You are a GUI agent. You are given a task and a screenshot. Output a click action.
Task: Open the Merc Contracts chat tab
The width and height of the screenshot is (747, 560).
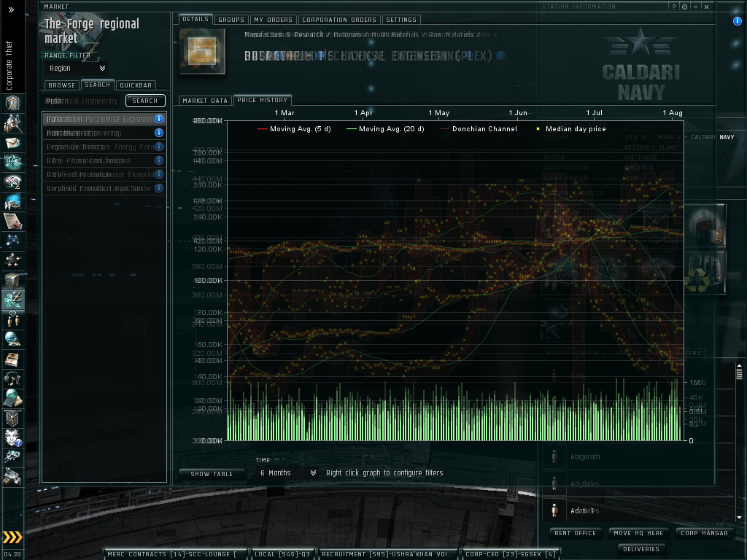(x=175, y=554)
